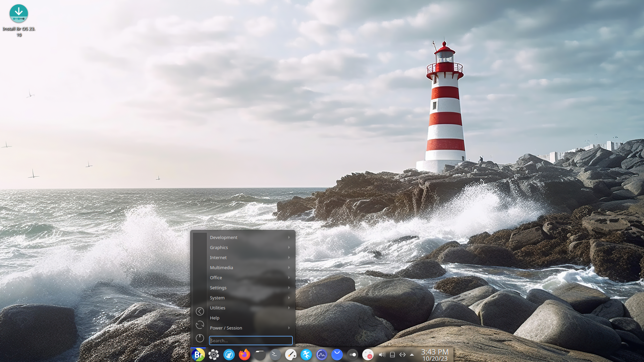Viewport: 644px width, 362px height.
Task: Launch the terminal from the taskbar
Action: pyautogui.click(x=275, y=355)
